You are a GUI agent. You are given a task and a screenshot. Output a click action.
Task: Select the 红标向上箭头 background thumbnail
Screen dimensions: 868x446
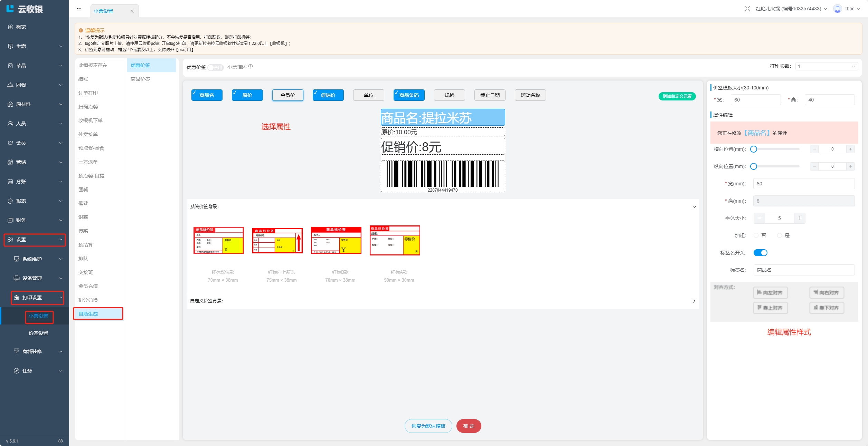point(277,241)
